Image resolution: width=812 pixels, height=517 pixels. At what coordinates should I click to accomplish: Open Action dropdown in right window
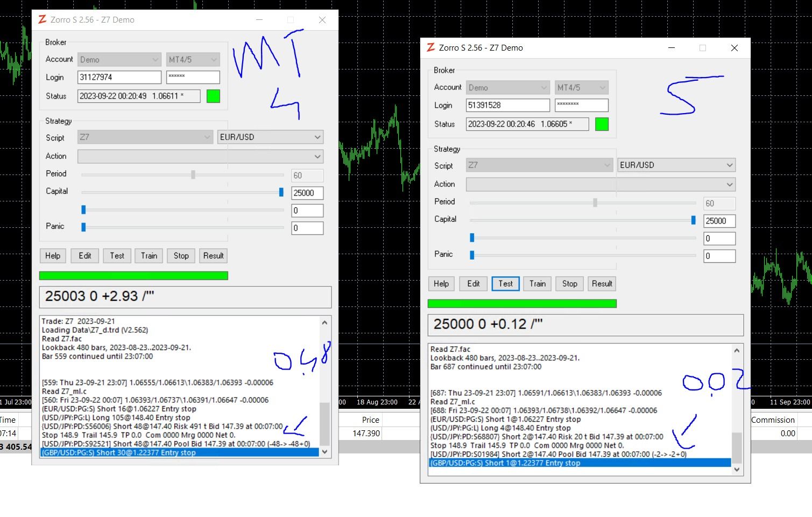click(x=601, y=184)
